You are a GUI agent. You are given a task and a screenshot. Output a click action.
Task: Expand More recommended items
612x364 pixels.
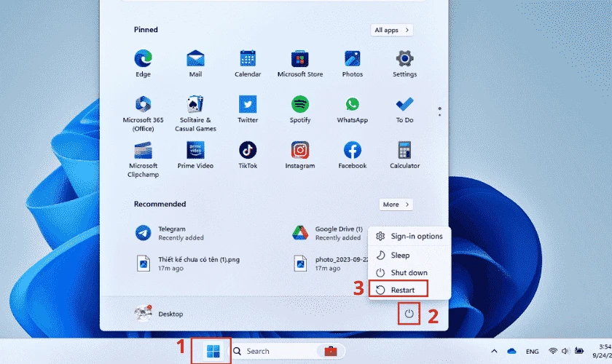coord(396,205)
